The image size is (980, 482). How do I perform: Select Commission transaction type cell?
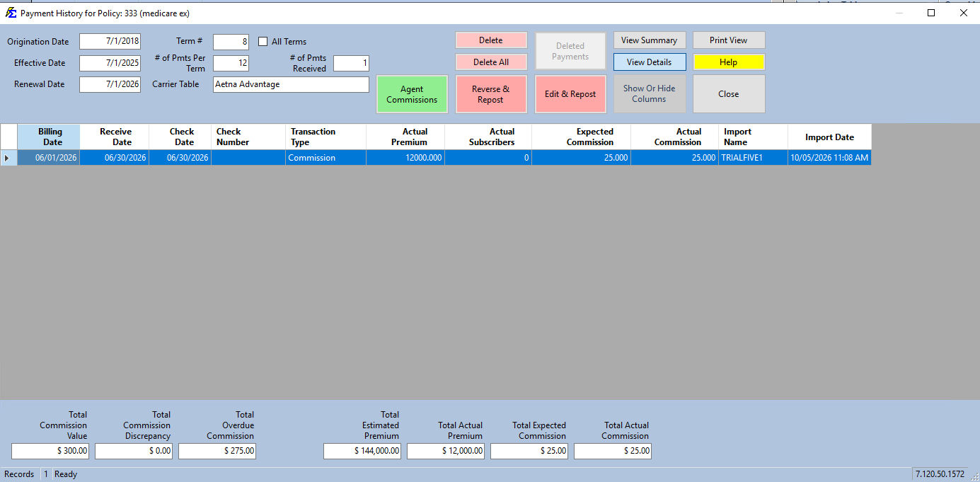click(326, 158)
